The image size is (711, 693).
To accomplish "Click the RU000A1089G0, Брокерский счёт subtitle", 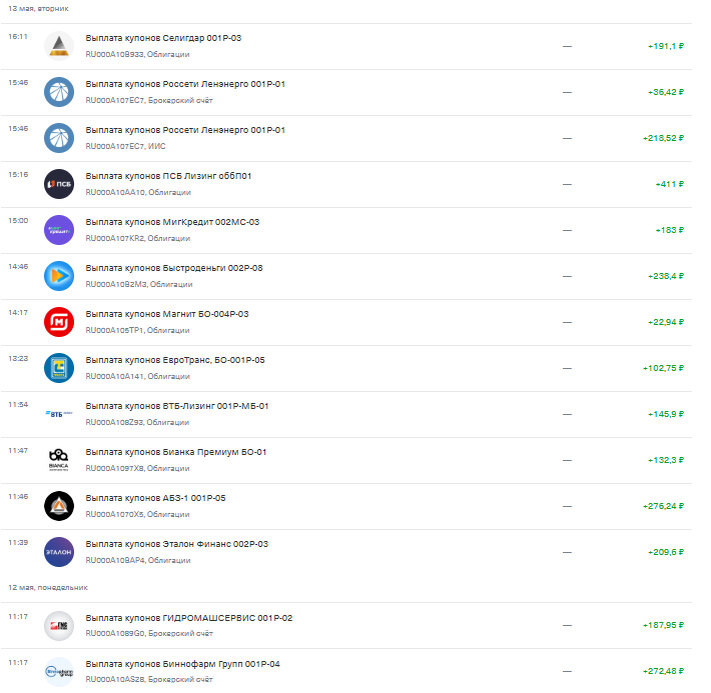I will 149,634.
